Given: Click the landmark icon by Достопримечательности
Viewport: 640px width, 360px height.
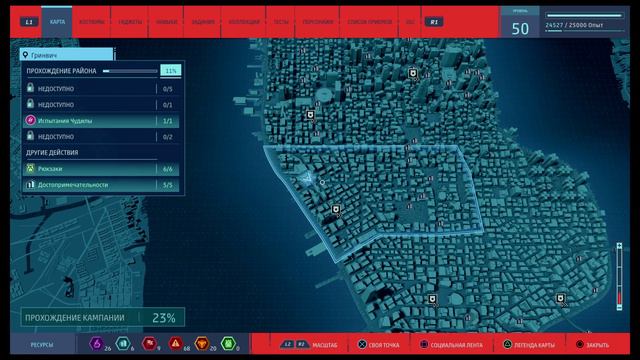Looking at the screenshot, I should 31,184.
